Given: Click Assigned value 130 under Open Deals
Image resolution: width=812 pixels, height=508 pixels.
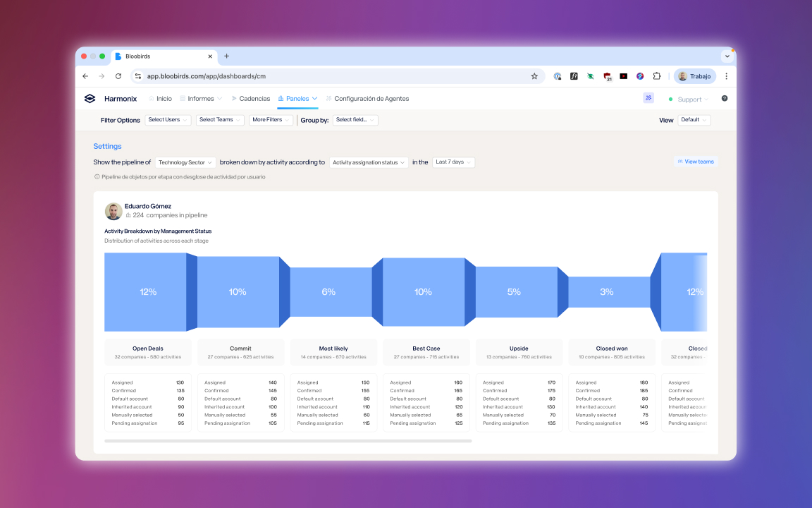Looking at the screenshot, I should [x=180, y=382].
